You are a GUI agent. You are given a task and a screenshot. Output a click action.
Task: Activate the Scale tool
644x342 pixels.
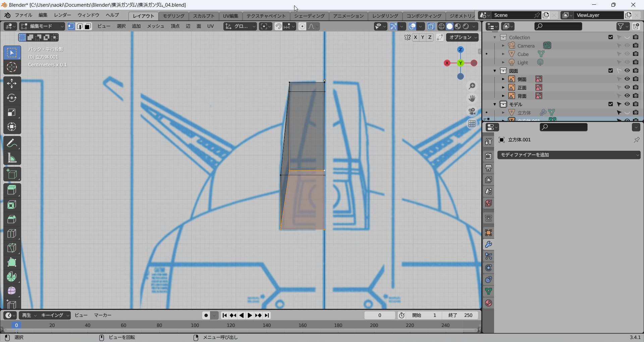(x=12, y=112)
